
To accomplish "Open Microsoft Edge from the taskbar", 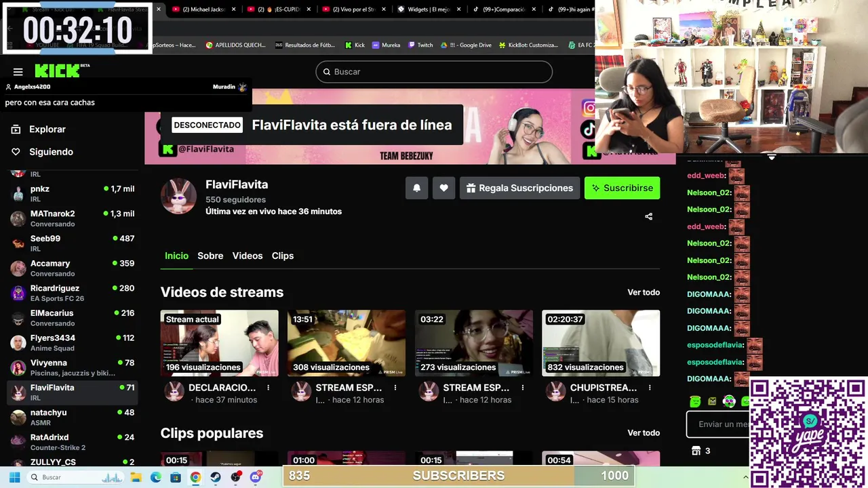I will pyautogui.click(x=156, y=477).
